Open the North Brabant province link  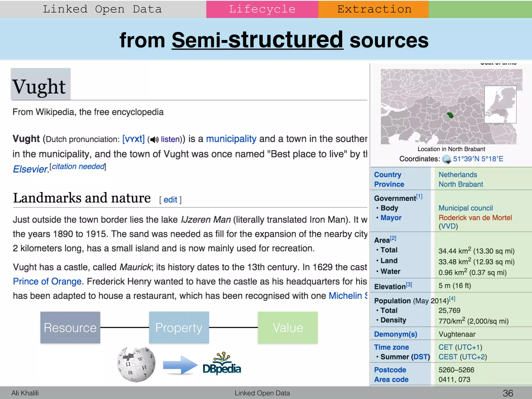pyautogui.click(x=461, y=184)
